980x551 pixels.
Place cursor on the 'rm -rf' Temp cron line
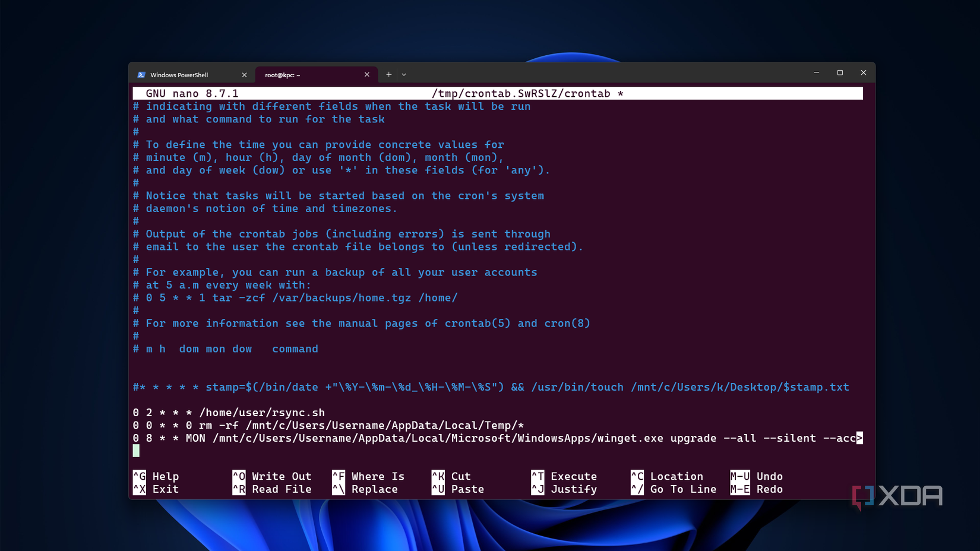[328, 425]
